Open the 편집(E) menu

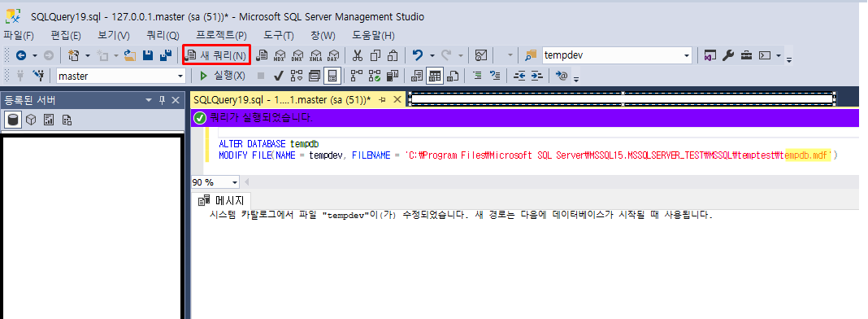66,36
